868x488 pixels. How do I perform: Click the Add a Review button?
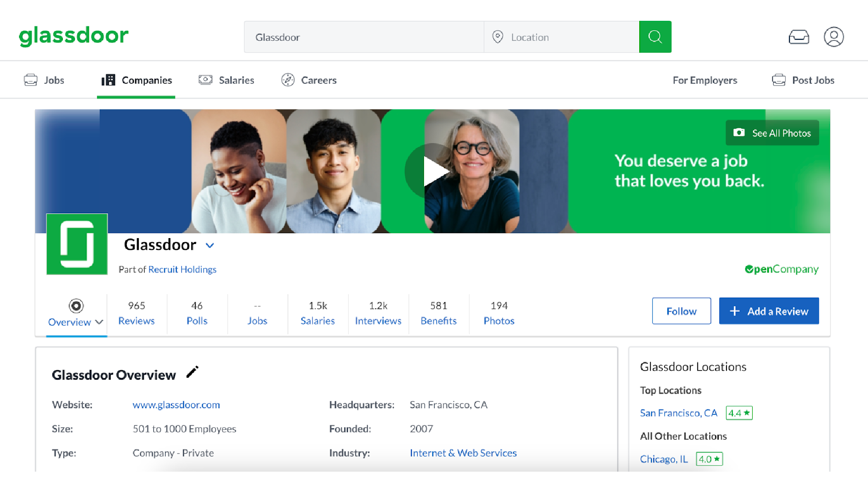coord(769,311)
